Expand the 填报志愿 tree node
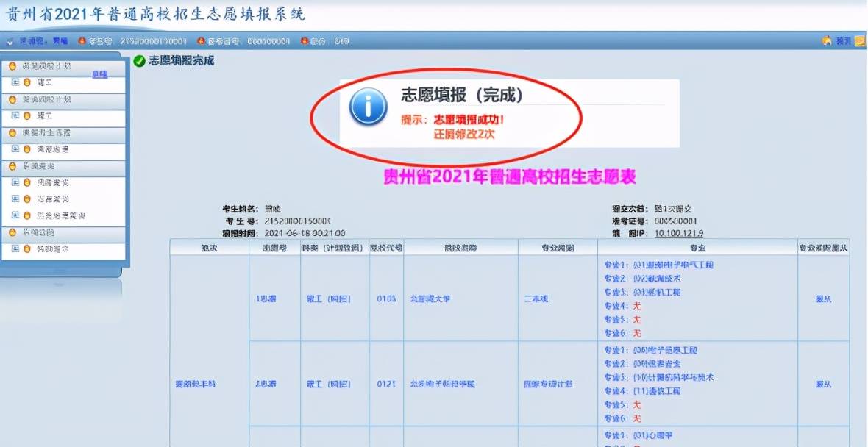Screen dimensions: 868x447 click(15, 149)
